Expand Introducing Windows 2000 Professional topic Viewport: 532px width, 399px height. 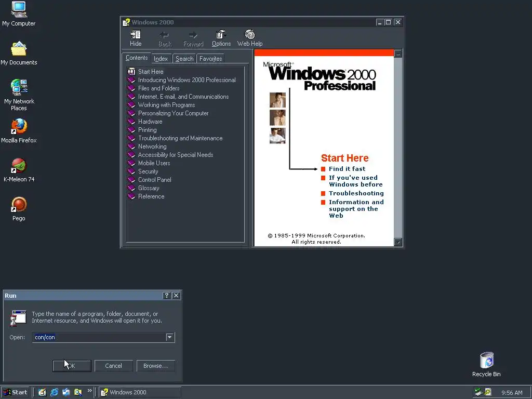(x=187, y=80)
